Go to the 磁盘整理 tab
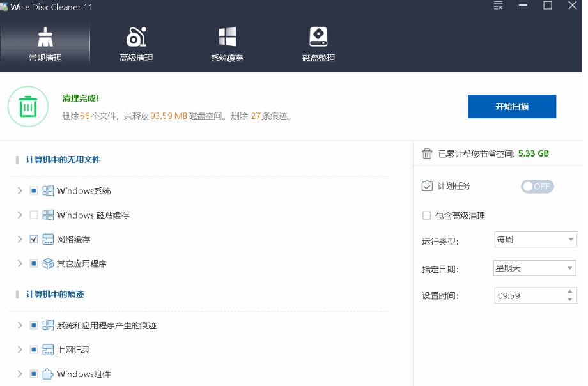Image resolution: width=588 pixels, height=386 pixels. [x=318, y=45]
